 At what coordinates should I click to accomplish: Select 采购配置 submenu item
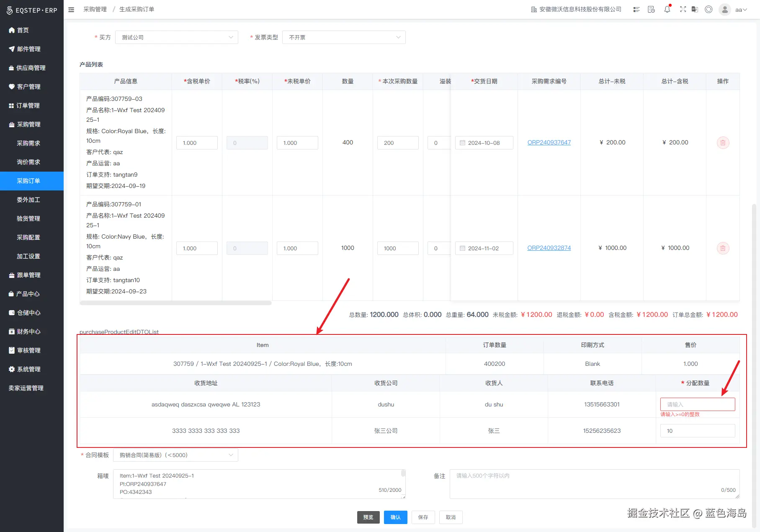coord(32,237)
